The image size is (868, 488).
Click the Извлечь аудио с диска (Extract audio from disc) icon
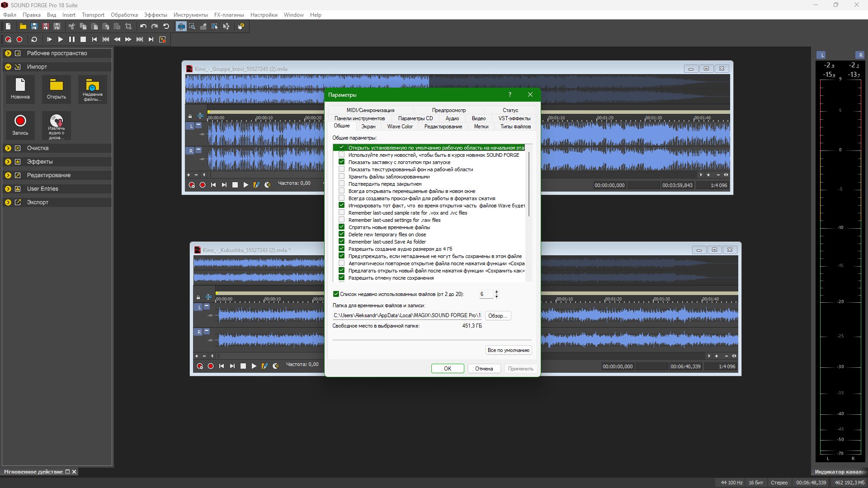point(57,125)
